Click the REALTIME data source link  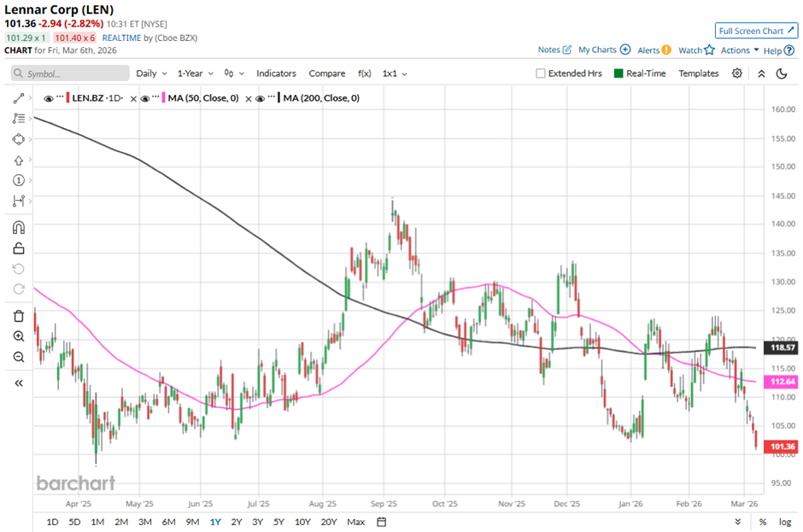point(121,38)
